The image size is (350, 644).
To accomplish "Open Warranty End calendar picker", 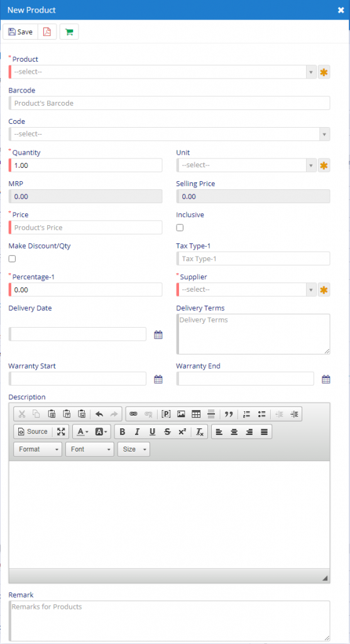I will 325,379.
